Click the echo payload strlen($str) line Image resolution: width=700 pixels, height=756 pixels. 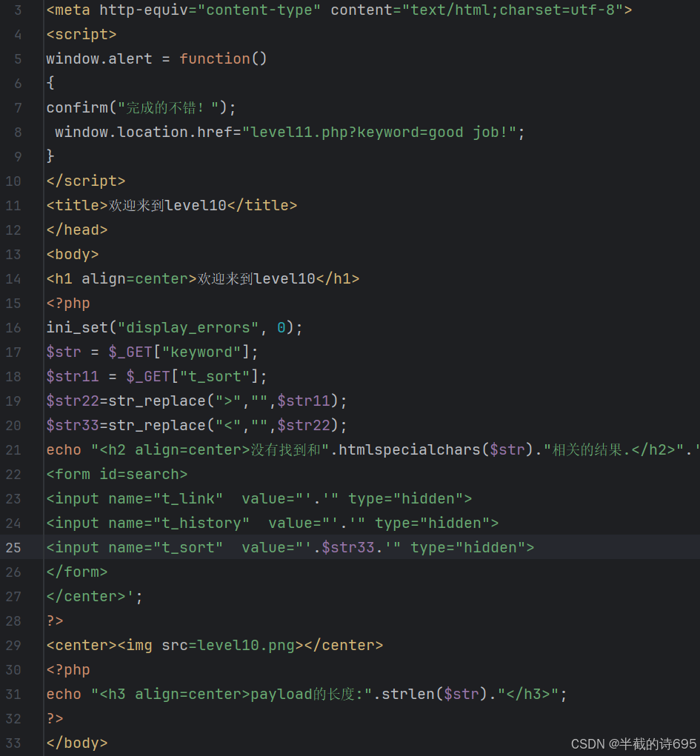[x=307, y=695]
